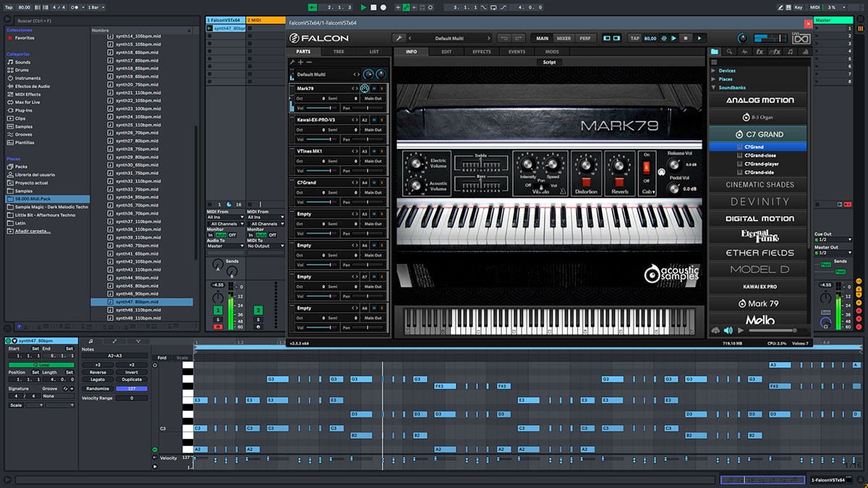Screen dimensions: 868x488
Task: Click the Falcon wrench settings icon
Action: tap(399, 38)
